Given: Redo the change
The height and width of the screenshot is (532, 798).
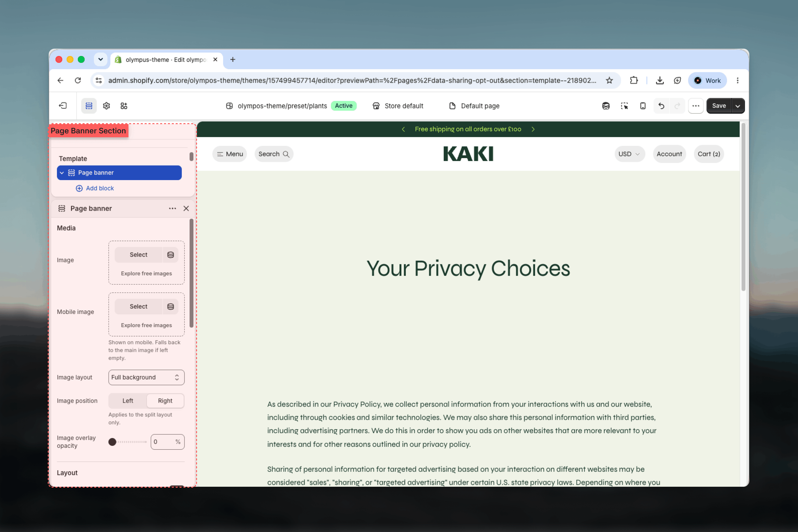Looking at the screenshot, I should 677,106.
